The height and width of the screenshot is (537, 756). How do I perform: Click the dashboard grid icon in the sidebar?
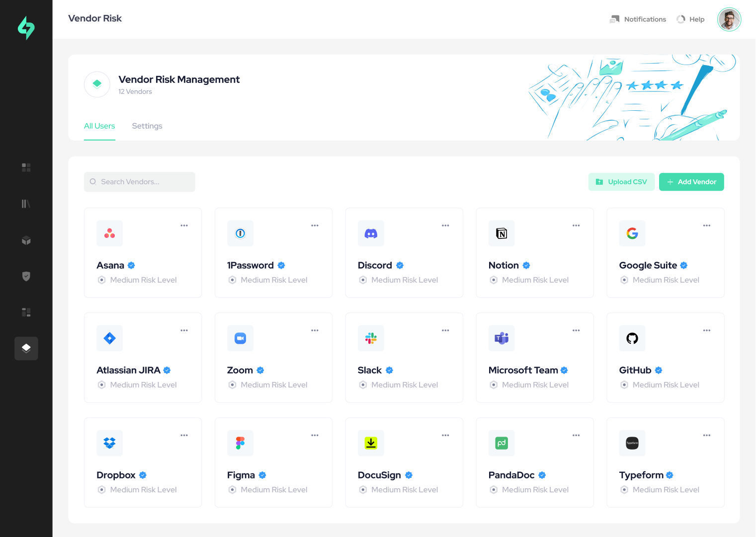[x=26, y=167]
